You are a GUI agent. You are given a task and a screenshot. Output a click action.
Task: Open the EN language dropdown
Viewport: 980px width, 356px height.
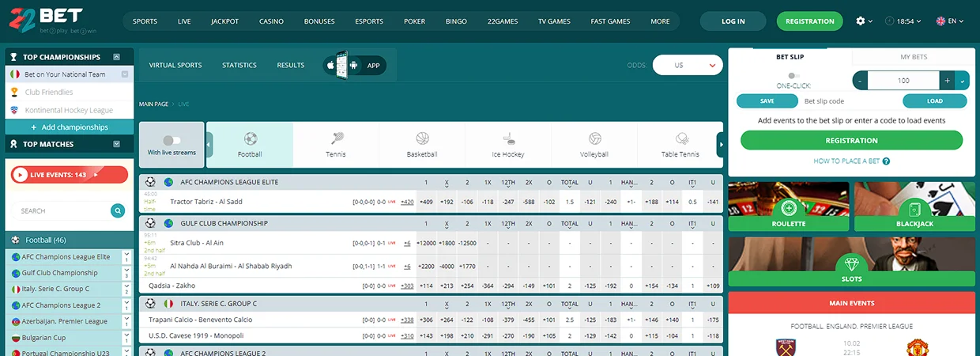[x=950, y=21]
